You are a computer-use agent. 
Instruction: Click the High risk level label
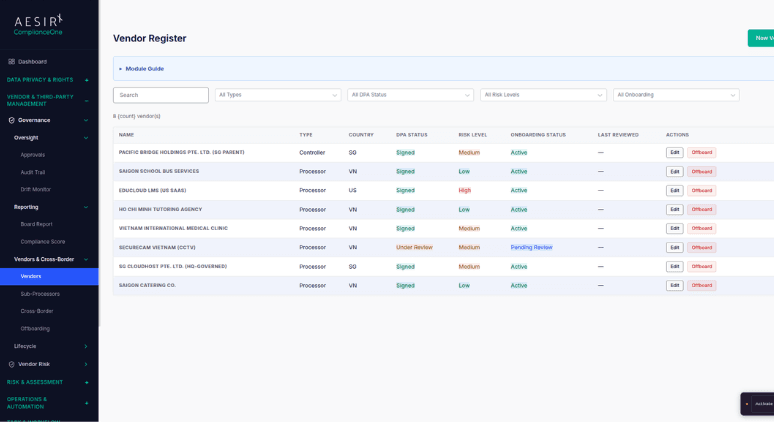click(464, 191)
